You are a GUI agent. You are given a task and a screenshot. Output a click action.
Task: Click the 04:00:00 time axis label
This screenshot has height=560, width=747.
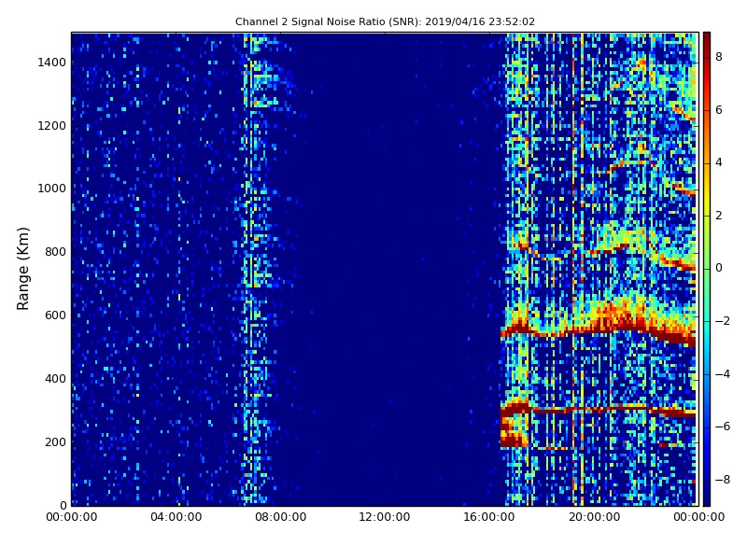tap(176, 517)
